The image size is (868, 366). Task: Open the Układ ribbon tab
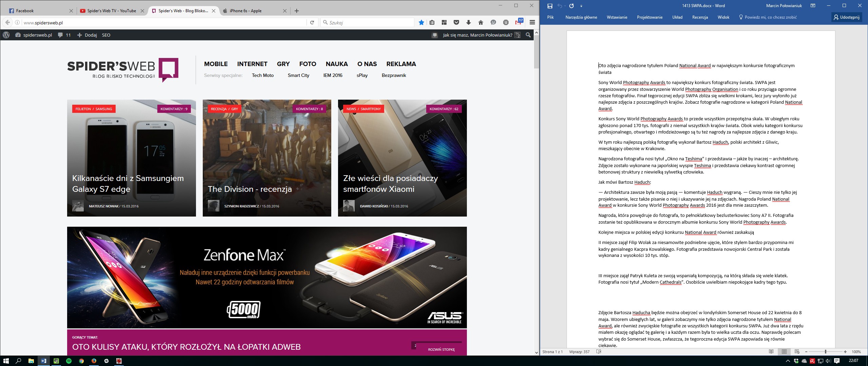point(677,17)
